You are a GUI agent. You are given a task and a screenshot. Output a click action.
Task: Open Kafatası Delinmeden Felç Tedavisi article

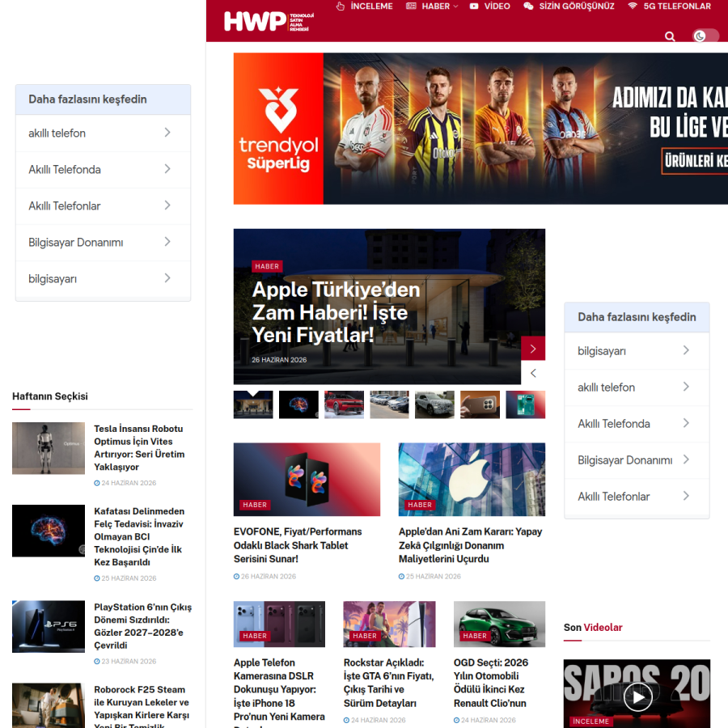[x=139, y=536]
